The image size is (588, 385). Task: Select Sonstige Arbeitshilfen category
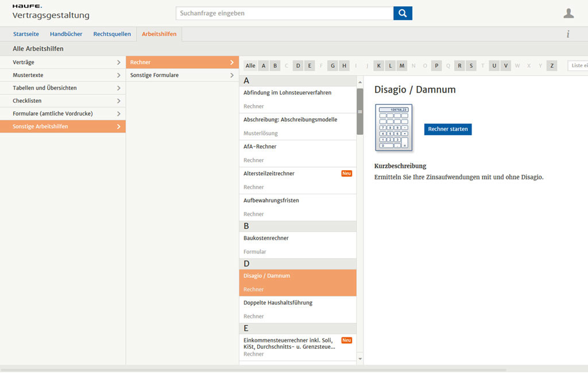pos(63,126)
